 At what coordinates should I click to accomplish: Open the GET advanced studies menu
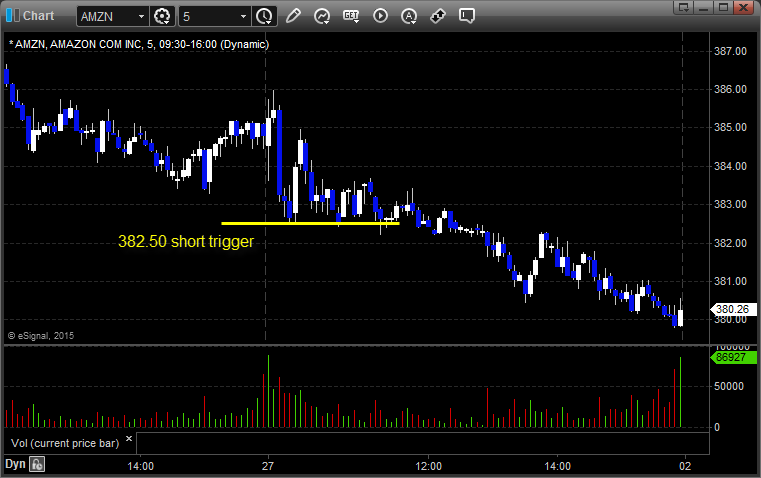click(351, 16)
